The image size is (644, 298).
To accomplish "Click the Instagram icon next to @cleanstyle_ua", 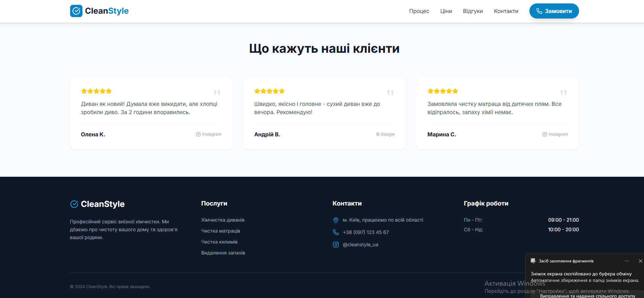I will coord(336,245).
